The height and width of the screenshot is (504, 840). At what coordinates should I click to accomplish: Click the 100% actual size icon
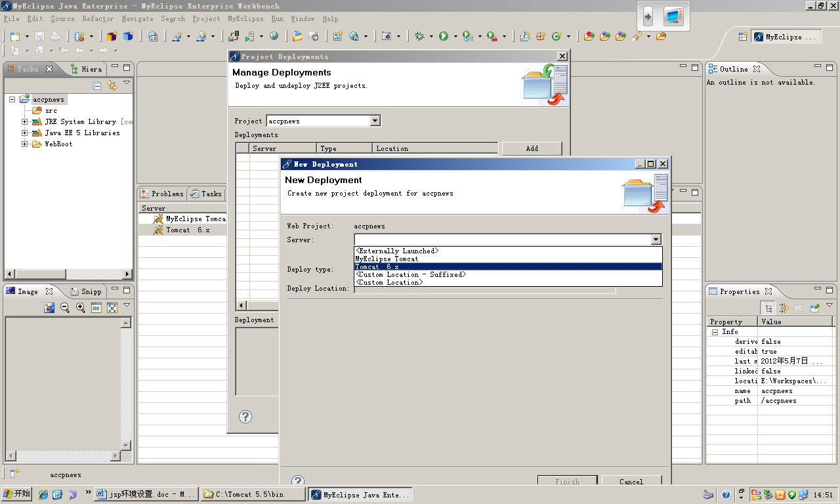click(96, 308)
